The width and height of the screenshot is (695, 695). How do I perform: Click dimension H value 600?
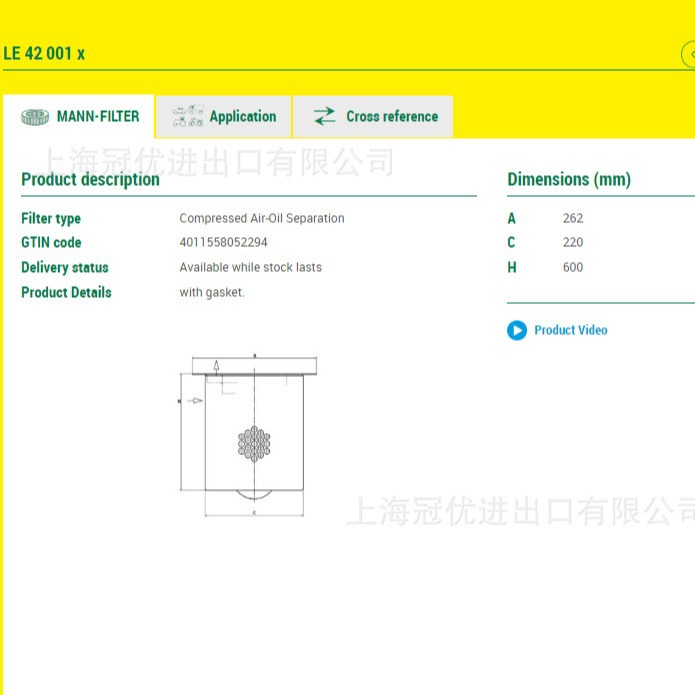(x=573, y=267)
